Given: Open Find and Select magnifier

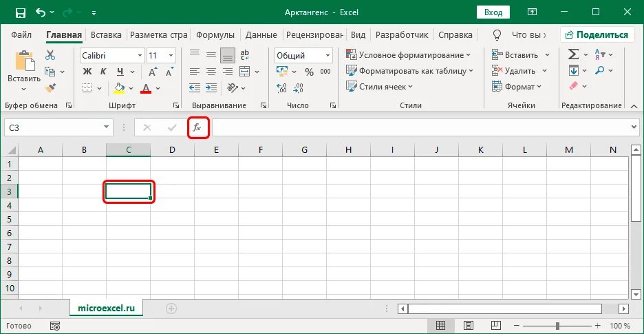Looking at the screenshot, I should 600,71.
